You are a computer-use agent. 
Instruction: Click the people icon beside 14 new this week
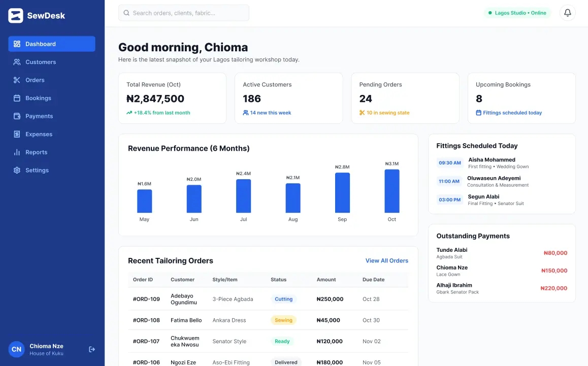click(x=246, y=113)
